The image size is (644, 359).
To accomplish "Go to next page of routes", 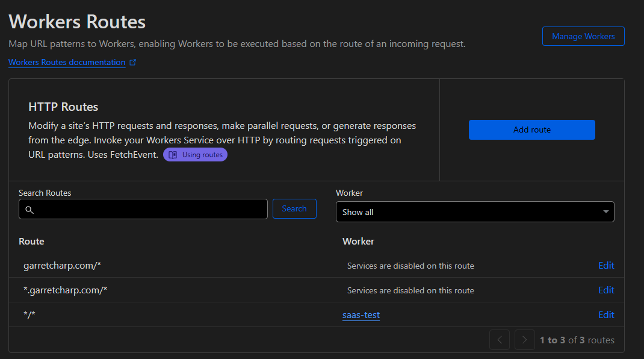I will pos(524,340).
